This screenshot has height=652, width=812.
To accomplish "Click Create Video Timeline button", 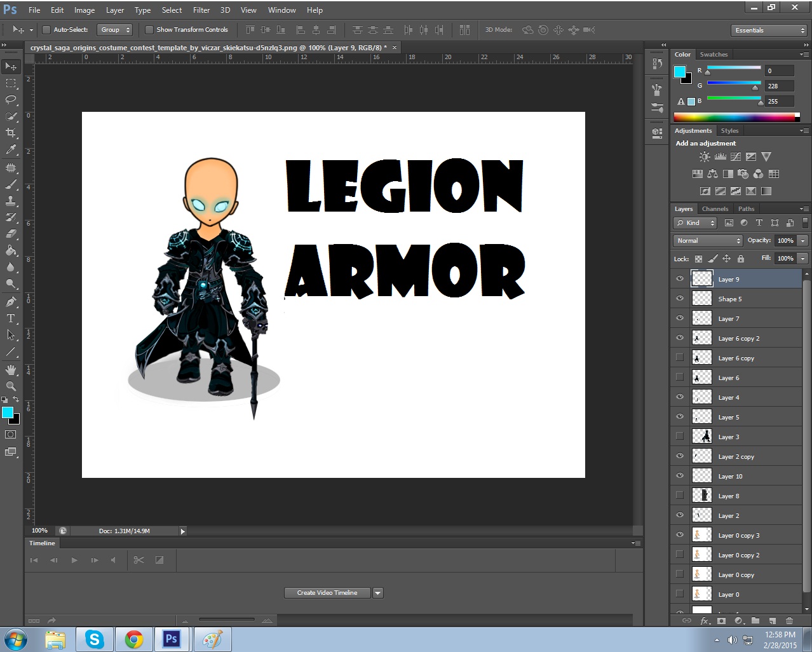I will [x=327, y=593].
